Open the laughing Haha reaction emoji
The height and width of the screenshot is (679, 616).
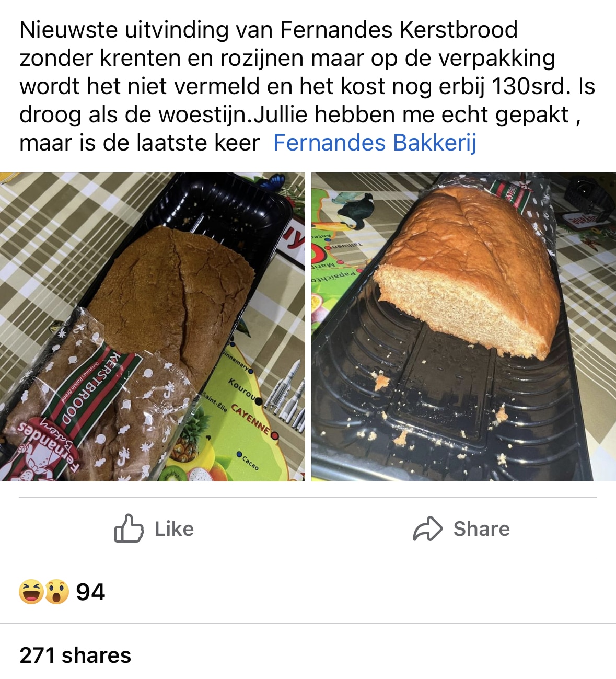[x=31, y=592]
